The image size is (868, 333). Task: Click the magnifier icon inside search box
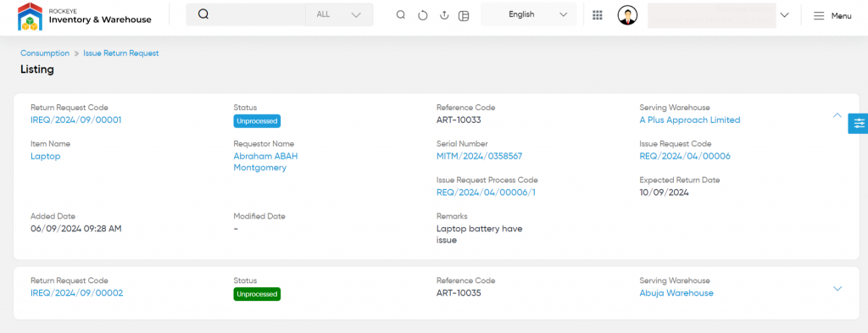pos(203,14)
